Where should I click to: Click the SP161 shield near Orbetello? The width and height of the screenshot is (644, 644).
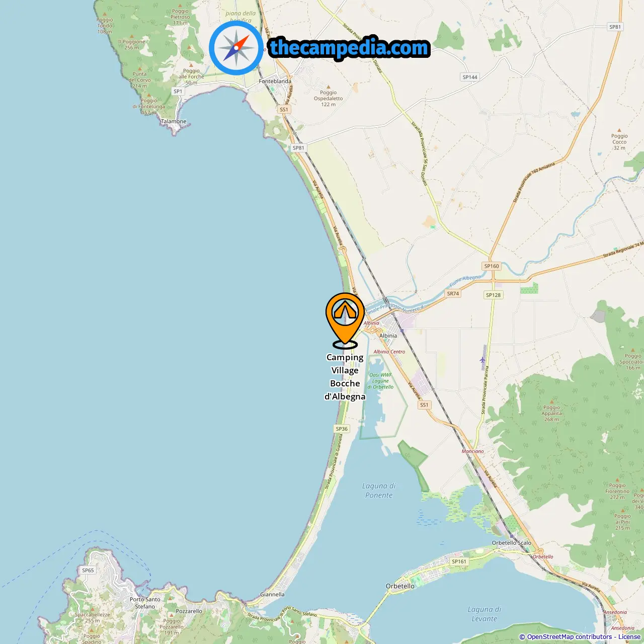coord(459,561)
